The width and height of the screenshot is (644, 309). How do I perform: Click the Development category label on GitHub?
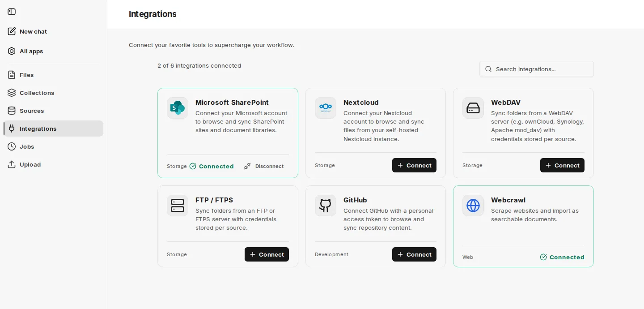coord(331,254)
